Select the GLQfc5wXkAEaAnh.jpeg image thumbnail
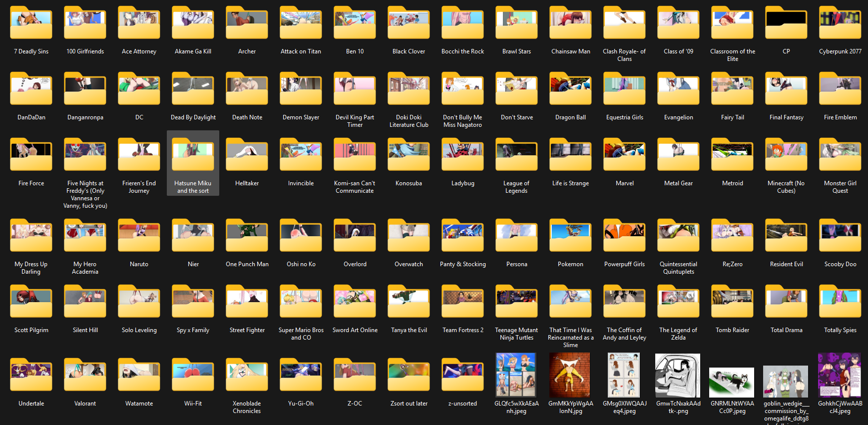This screenshot has height=425, width=868. [516, 375]
